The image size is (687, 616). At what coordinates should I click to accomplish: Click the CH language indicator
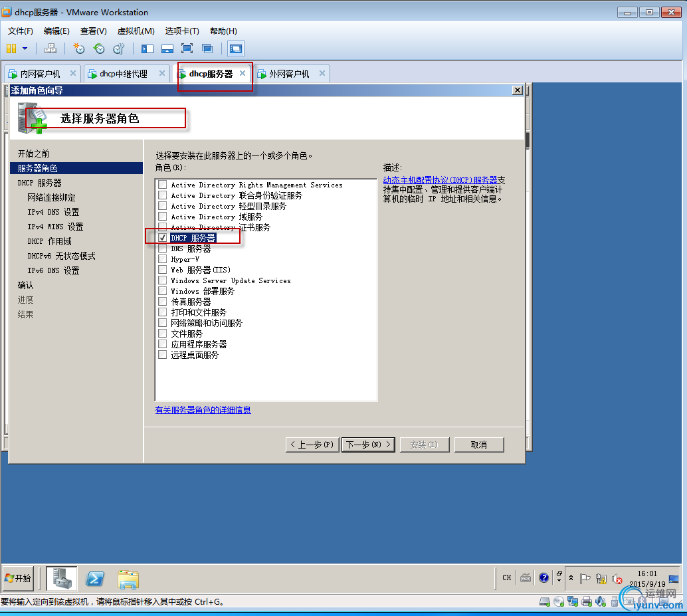pyautogui.click(x=507, y=578)
